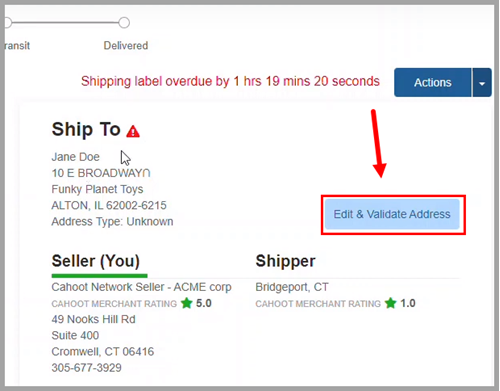This screenshot has height=391, width=500.
Task: Select the Delivered progress step circle
Action: click(124, 23)
